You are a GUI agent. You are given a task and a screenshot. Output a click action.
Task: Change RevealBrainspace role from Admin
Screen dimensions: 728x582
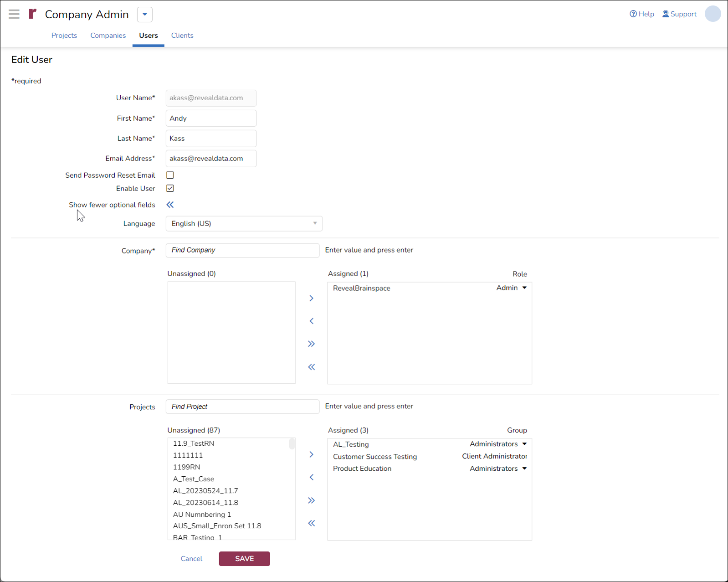click(x=512, y=288)
